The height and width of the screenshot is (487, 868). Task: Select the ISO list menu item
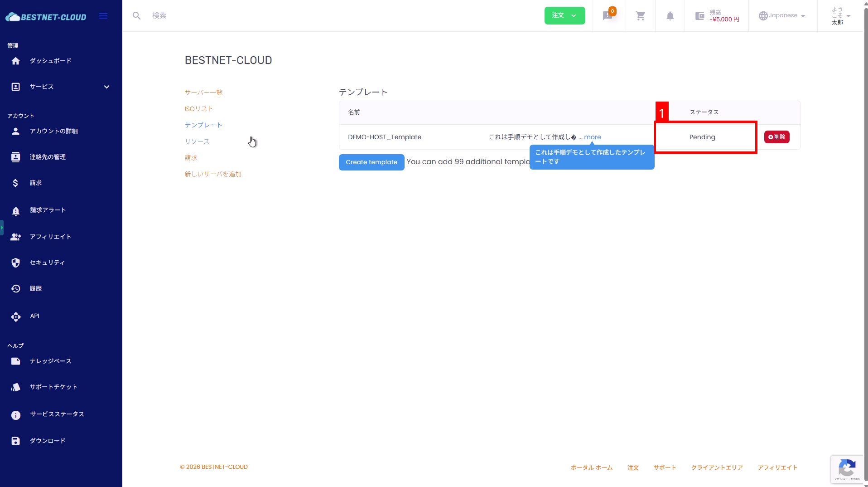click(198, 109)
